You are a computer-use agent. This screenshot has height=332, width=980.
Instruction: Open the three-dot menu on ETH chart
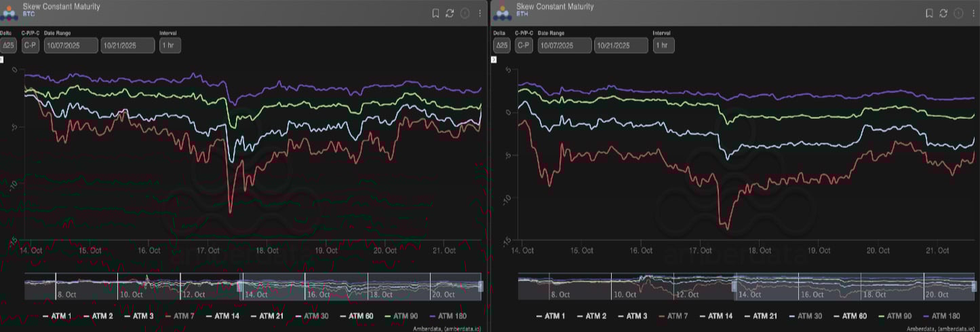coord(973,13)
